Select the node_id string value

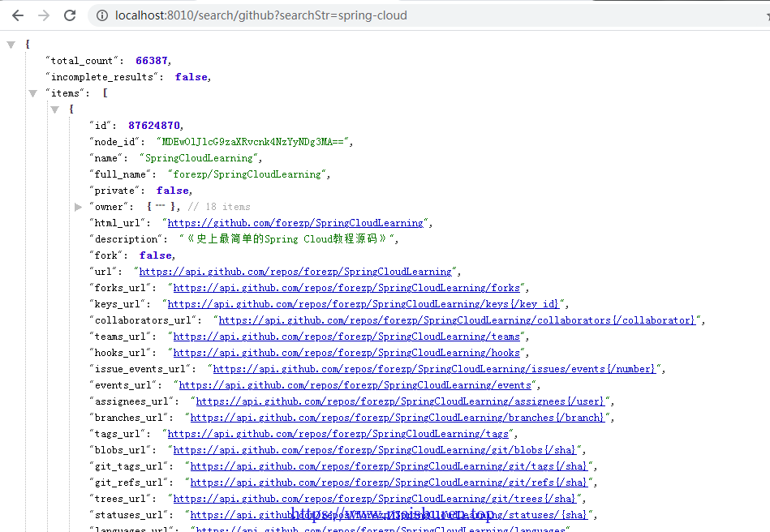(252, 142)
